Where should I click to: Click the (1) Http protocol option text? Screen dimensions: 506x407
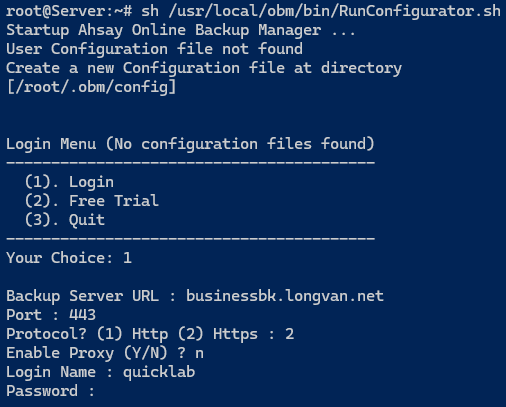(x=132, y=334)
